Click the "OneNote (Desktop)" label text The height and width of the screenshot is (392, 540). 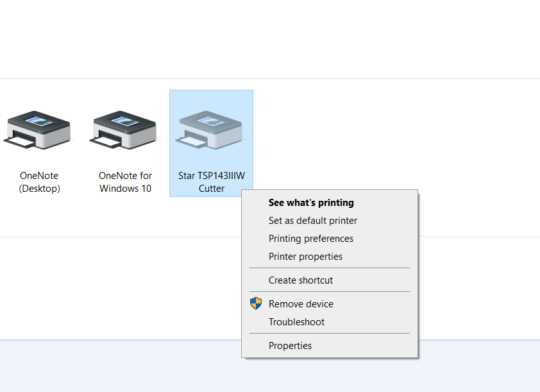(39, 182)
